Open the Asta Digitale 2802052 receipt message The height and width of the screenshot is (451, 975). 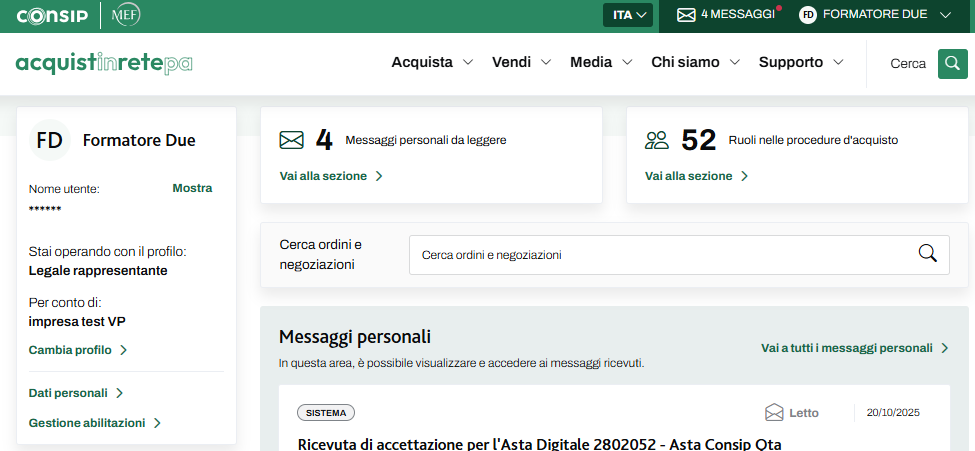pos(539,443)
